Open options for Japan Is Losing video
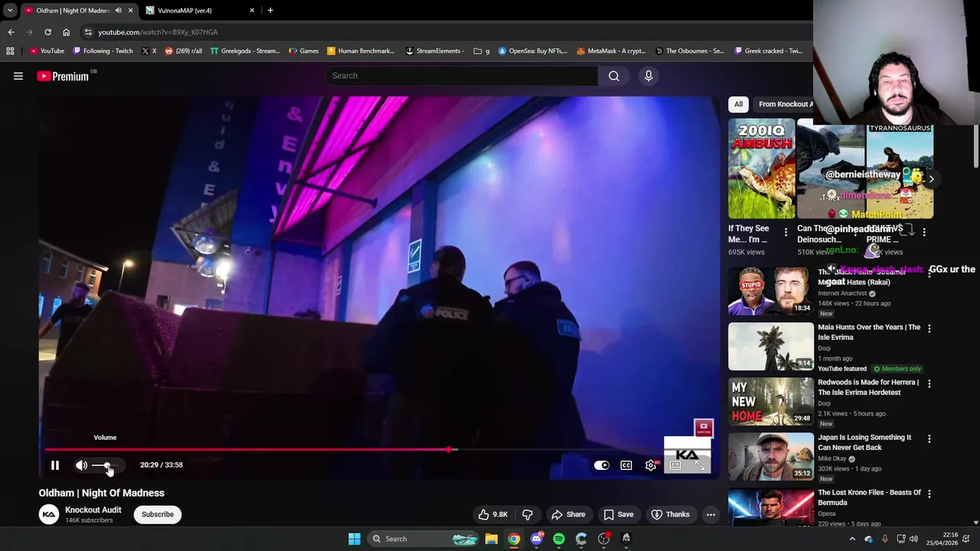The width and height of the screenshot is (980, 551). [929, 439]
